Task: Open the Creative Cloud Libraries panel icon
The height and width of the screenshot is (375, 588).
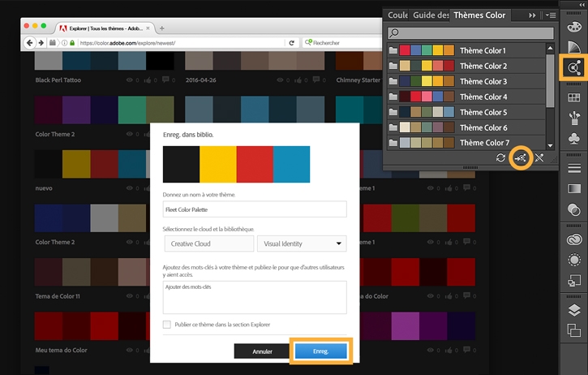Action: point(573,239)
